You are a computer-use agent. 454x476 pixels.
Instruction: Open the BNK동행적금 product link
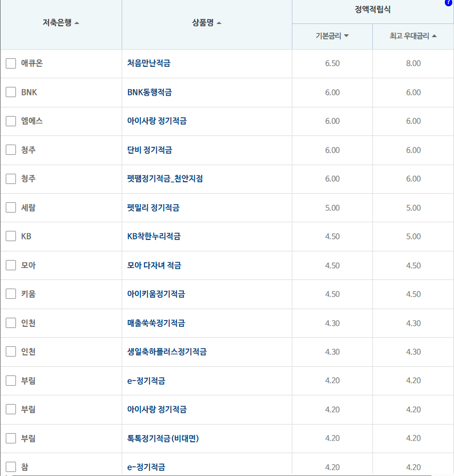point(149,92)
